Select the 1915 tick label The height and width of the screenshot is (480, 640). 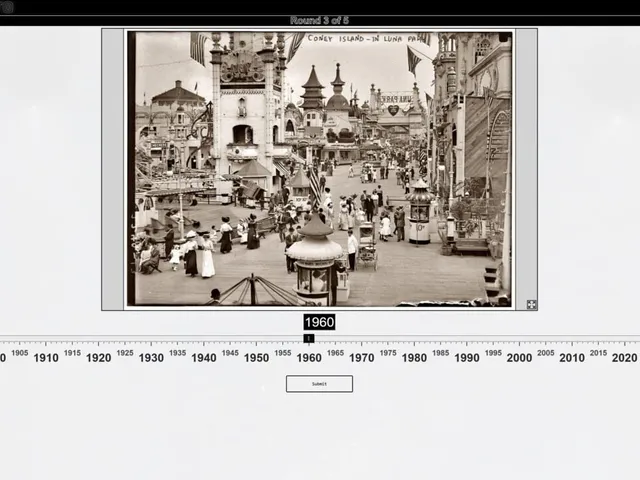[72, 353]
